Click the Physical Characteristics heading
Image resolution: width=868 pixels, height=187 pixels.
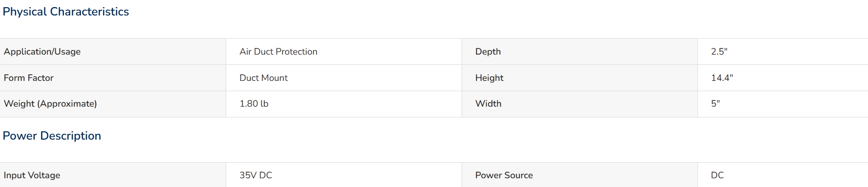66,11
